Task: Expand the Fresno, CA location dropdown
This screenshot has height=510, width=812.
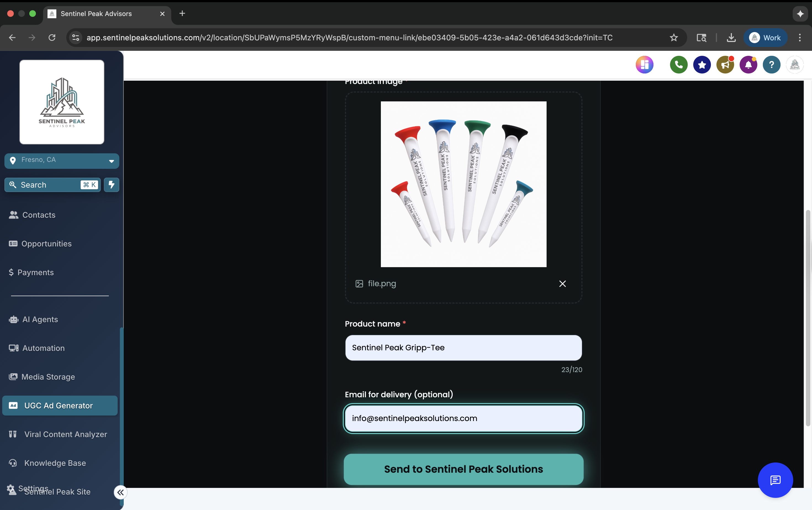Action: [111, 161]
